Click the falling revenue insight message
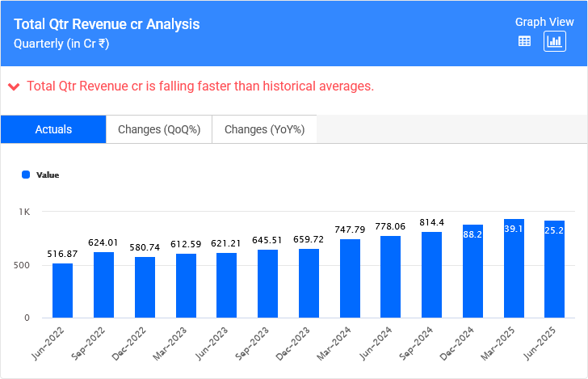The height and width of the screenshot is (379, 588). [200, 86]
